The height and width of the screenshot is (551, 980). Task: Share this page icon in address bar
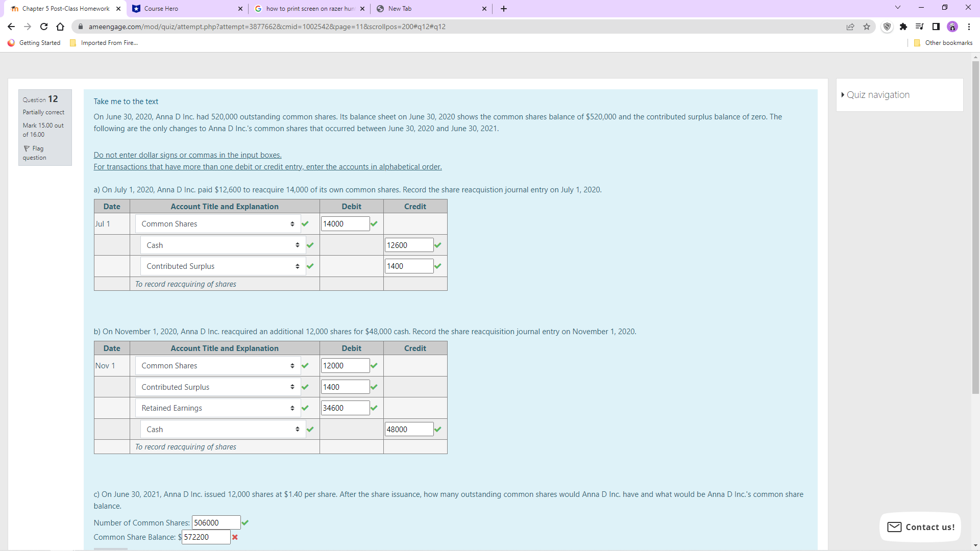(850, 27)
